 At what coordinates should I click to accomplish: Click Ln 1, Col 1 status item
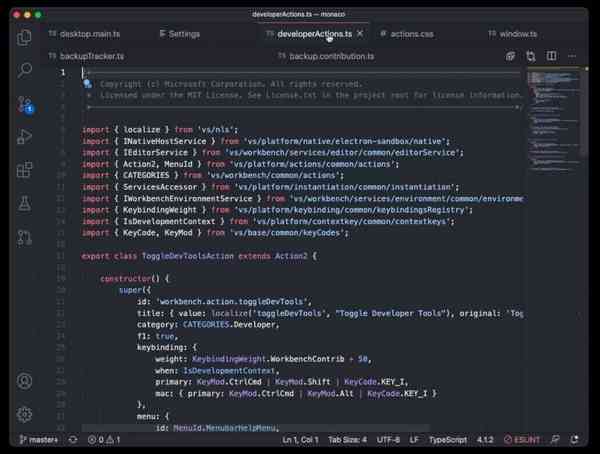coord(300,440)
